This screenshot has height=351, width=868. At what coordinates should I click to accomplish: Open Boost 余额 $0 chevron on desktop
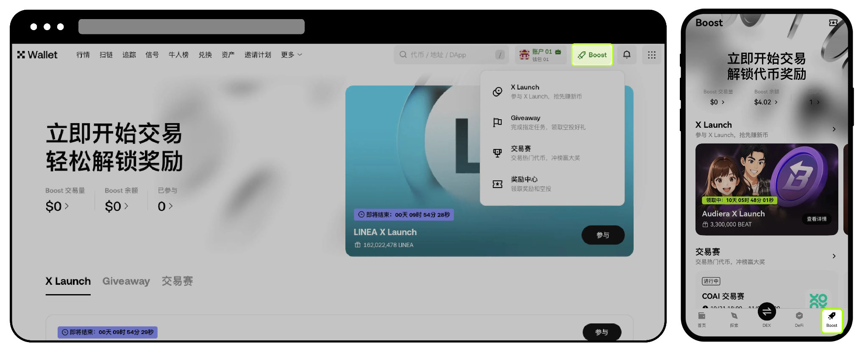(126, 206)
